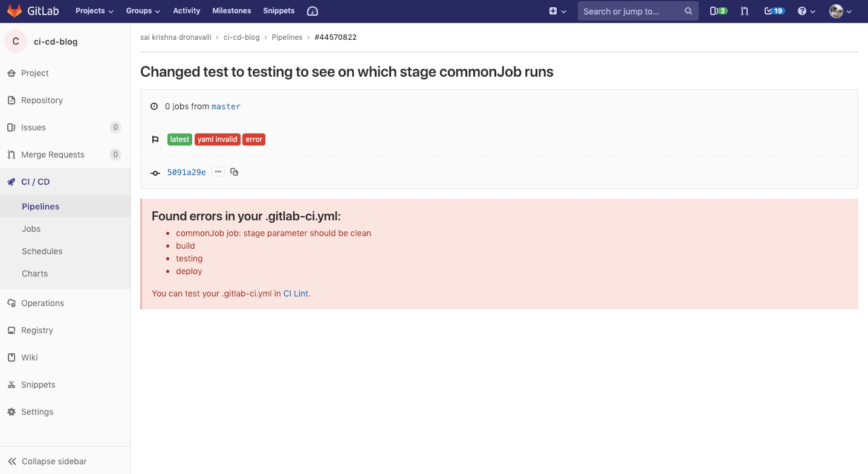Open the To-Do list icon showing 19

click(x=774, y=11)
